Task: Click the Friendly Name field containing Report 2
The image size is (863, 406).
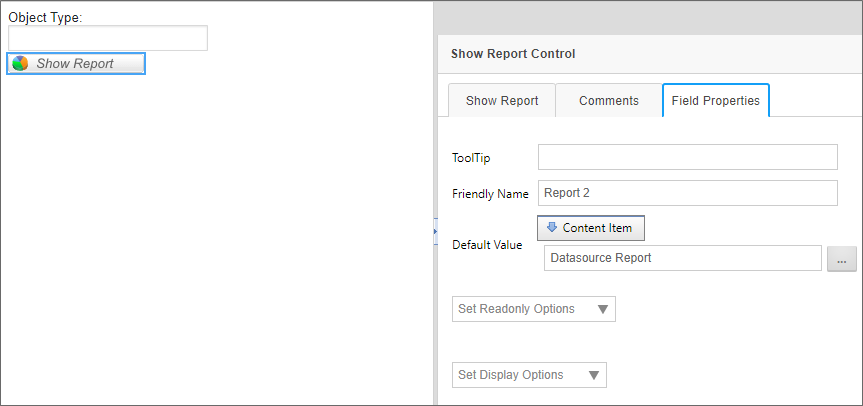Action: (687, 193)
